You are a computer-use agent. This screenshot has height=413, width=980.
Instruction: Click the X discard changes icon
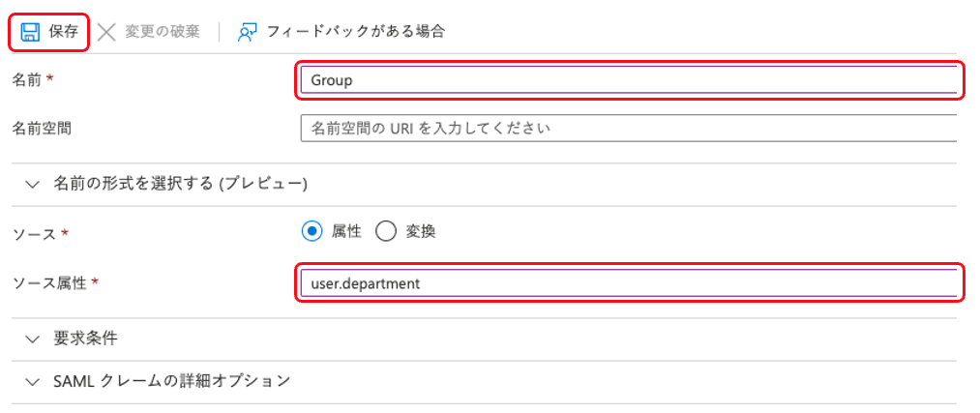point(108,31)
